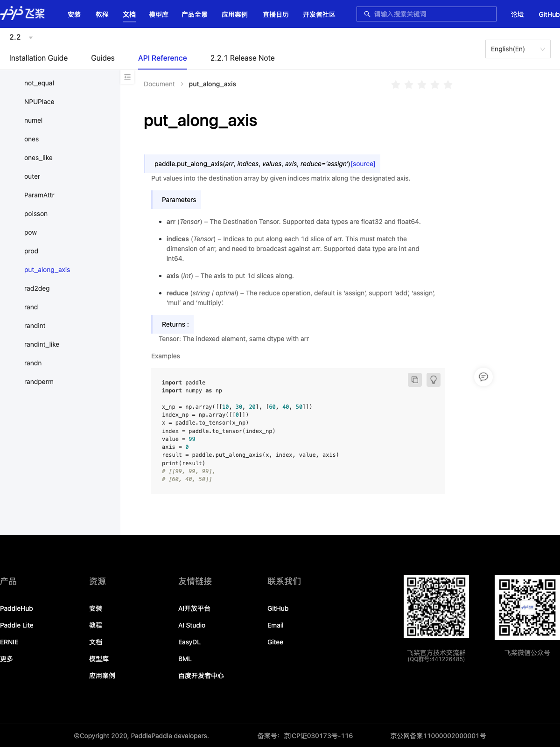Click the WeChat official account QR code
This screenshot has height=747, width=560.
527,607
